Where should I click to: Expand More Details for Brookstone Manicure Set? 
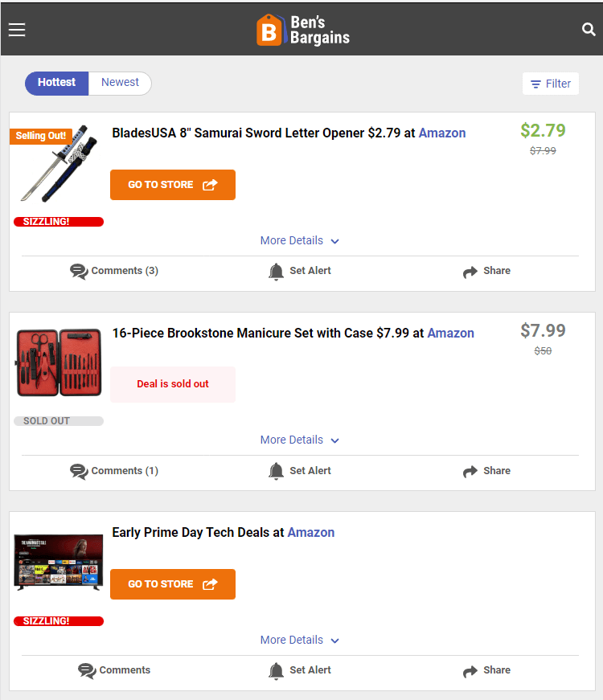[x=300, y=440]
